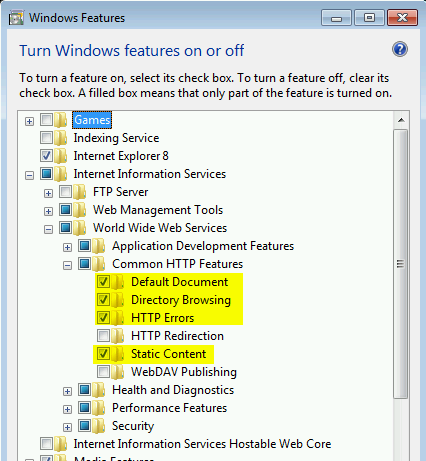Click the HTTP Errors folder icon
The height and width of the screenshot is (461, 426).
[x=118, y=318]
